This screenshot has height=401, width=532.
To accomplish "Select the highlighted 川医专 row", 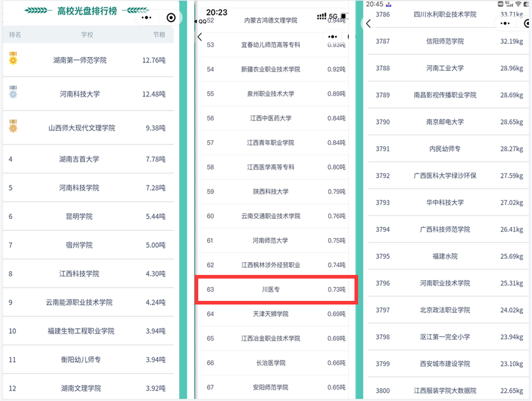I will (275, 289).
